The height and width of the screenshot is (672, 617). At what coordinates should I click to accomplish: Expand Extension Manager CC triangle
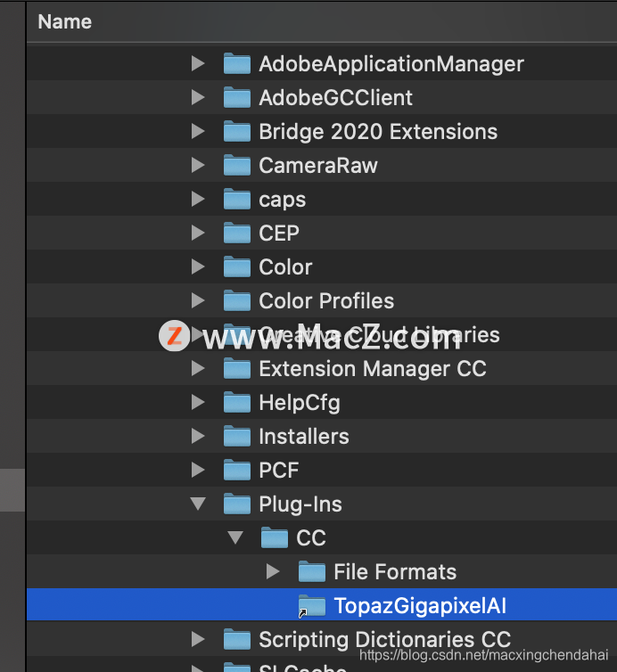coord(198,368)
